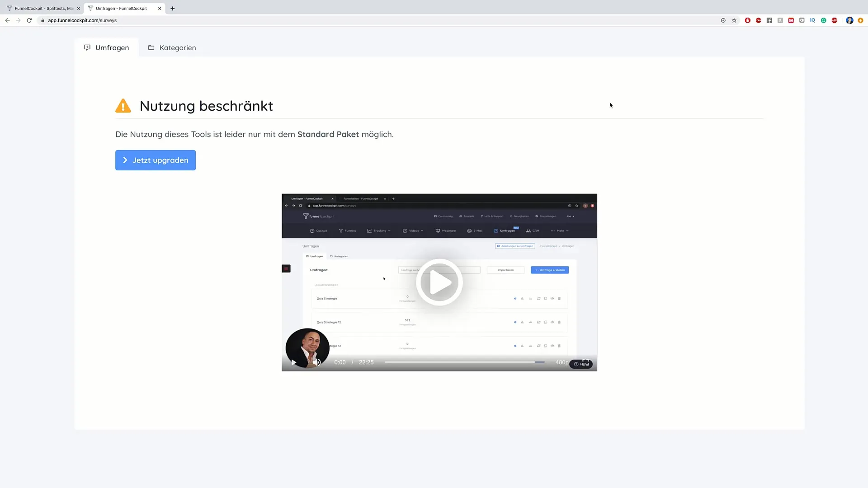Click the Jetzt upgraden button
Image resolution: width=868 pixels, height=488 pixels.
[x=156, y=160]
